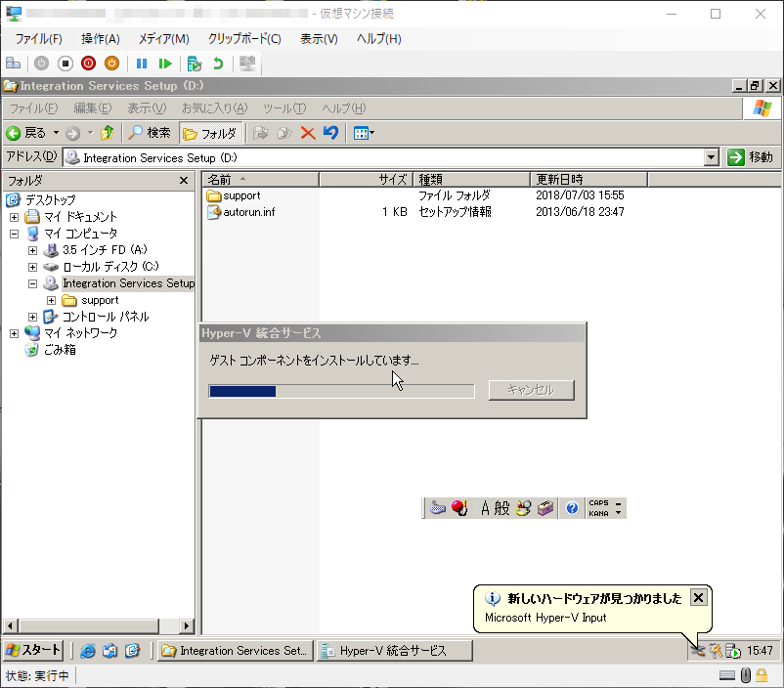784x688 pixels.
Task: Click the Enhanced session toolbar icon
Action: 247,64
